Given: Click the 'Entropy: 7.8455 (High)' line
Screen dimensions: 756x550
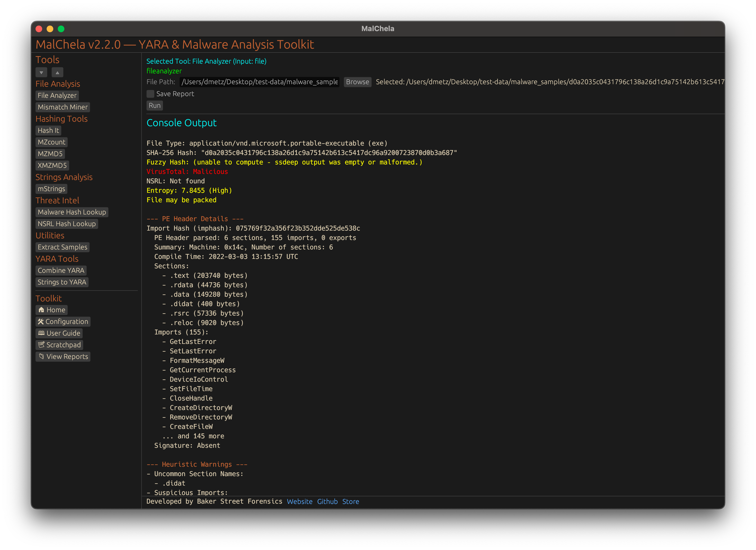Looking at the screenshot, I should pos(189,191).
